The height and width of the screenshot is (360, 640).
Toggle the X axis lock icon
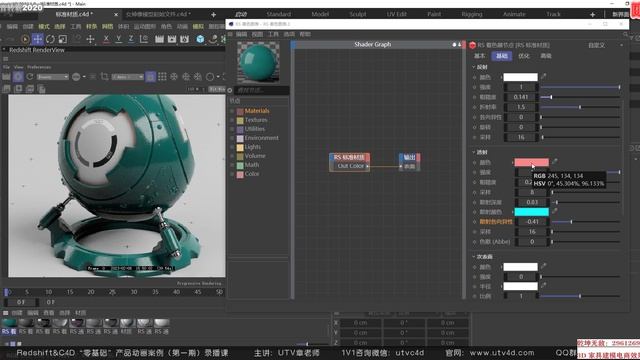106,39
